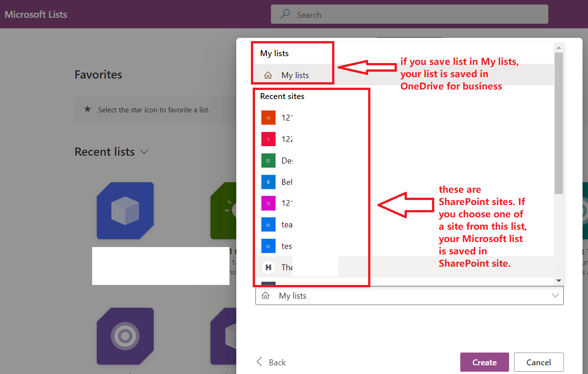
Task: Collapse the Recent lists chevron
Action: (145, 152)
